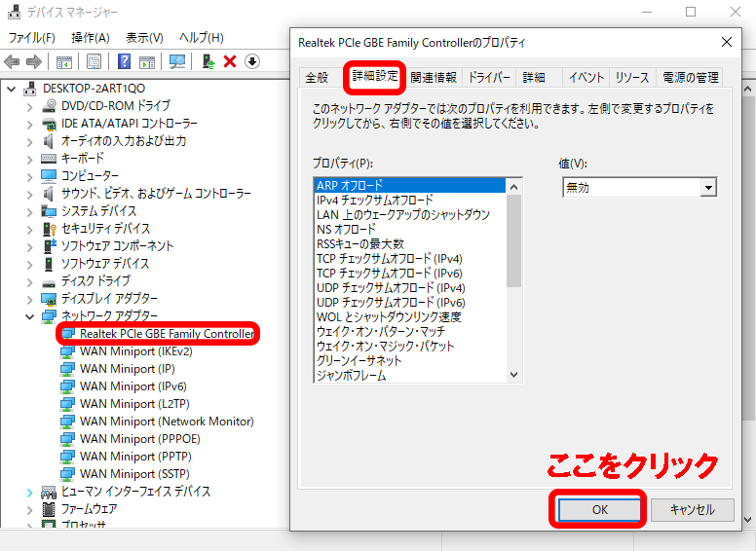The width and height of the screenshot is (756, 551).
Task: Expand the キーボード category
Action: click(x=30, y=159)
